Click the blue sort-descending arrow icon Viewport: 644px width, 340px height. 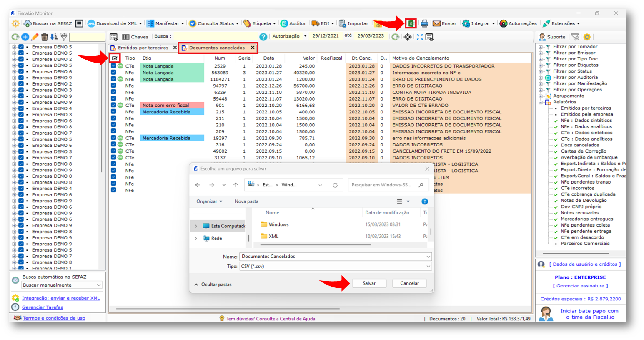[x=54, y=37]
